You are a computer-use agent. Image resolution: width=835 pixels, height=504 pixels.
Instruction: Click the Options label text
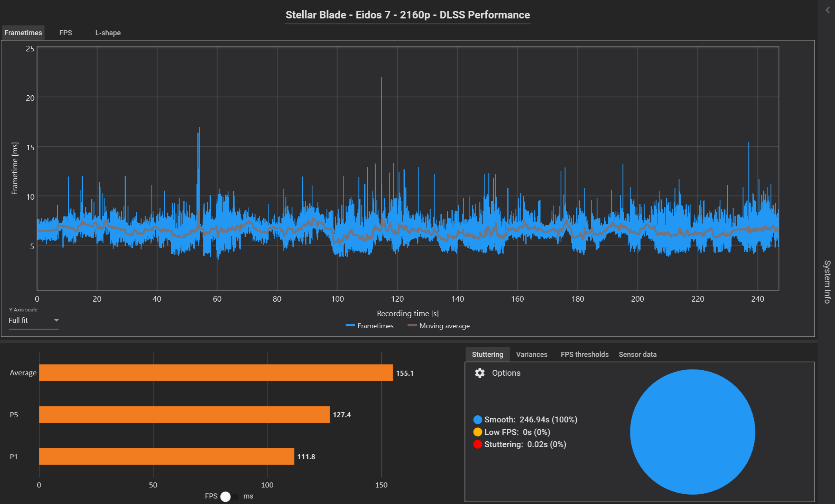506,373
